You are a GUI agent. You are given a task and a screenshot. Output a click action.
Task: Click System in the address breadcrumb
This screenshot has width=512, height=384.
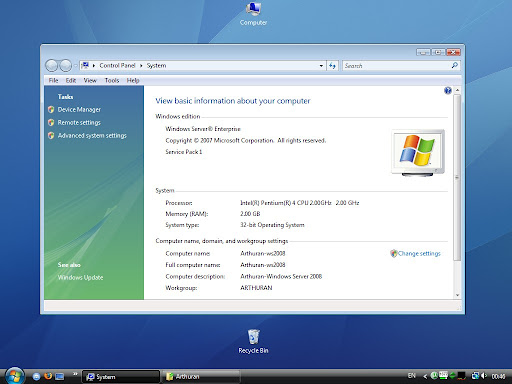[x=156, y=65]
